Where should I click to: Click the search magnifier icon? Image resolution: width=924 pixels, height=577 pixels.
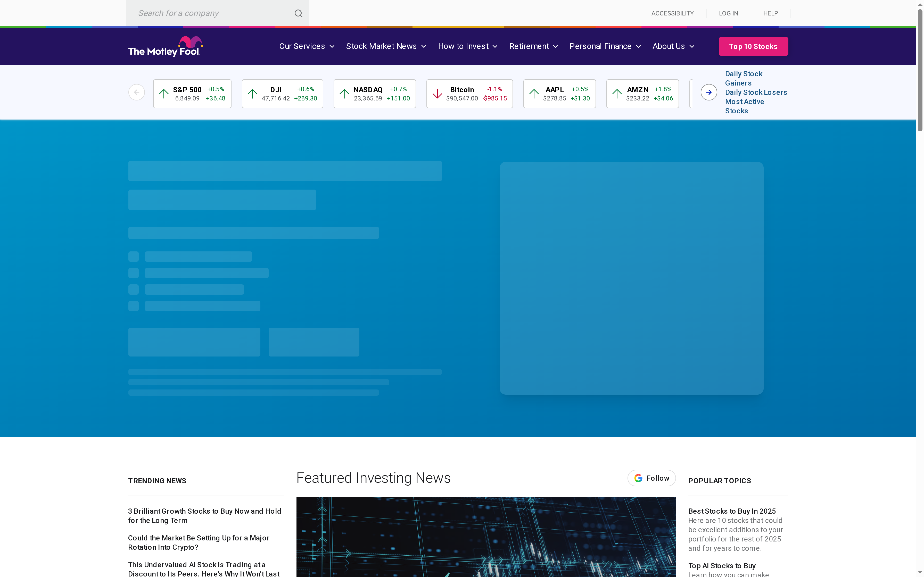pos(298,13)
